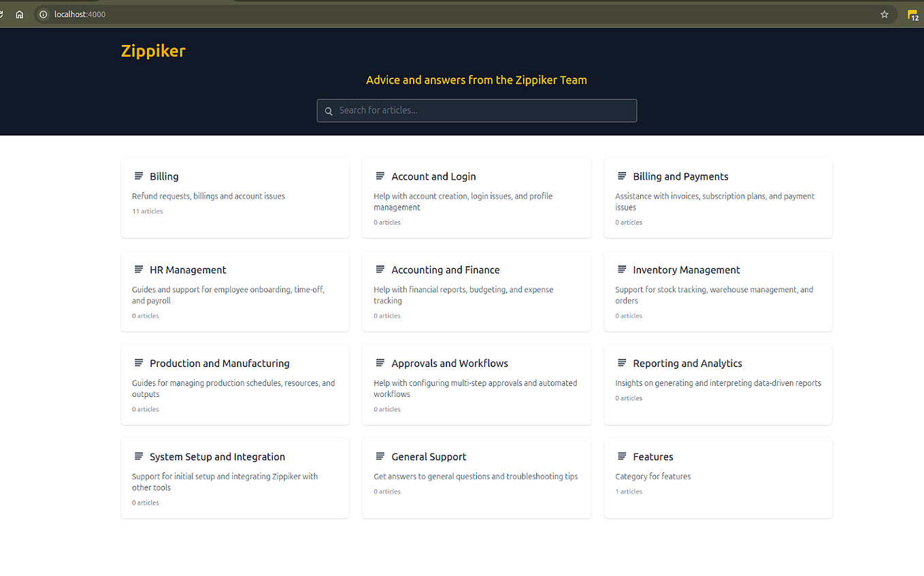Viewport: 924px width, 576px height.
Task: Click the Inventory Management list icon
Action: coord(621,269)
